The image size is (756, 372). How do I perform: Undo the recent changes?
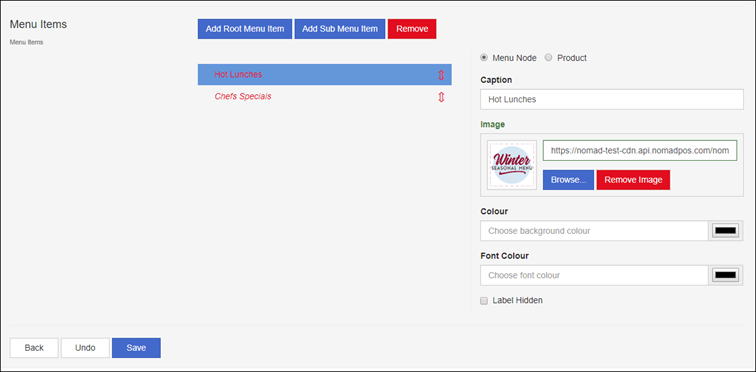click(85, 348)
